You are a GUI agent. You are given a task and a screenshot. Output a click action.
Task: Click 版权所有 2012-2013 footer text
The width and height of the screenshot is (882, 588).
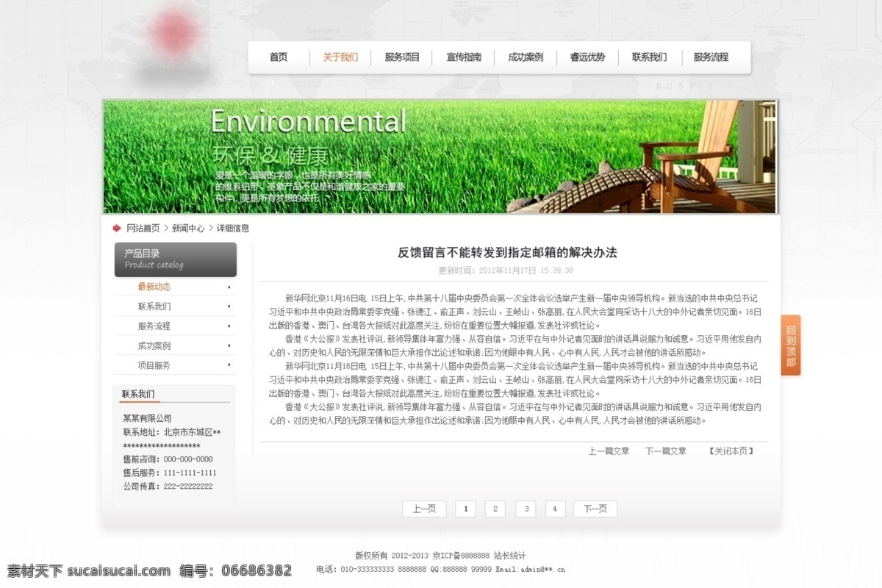tap(392, 556)
